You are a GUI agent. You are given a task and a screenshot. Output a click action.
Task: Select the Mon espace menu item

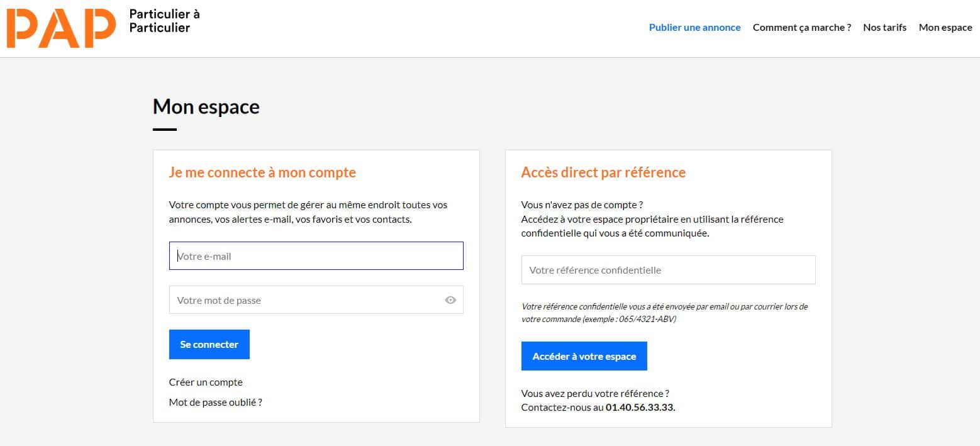tap(945, 27)
